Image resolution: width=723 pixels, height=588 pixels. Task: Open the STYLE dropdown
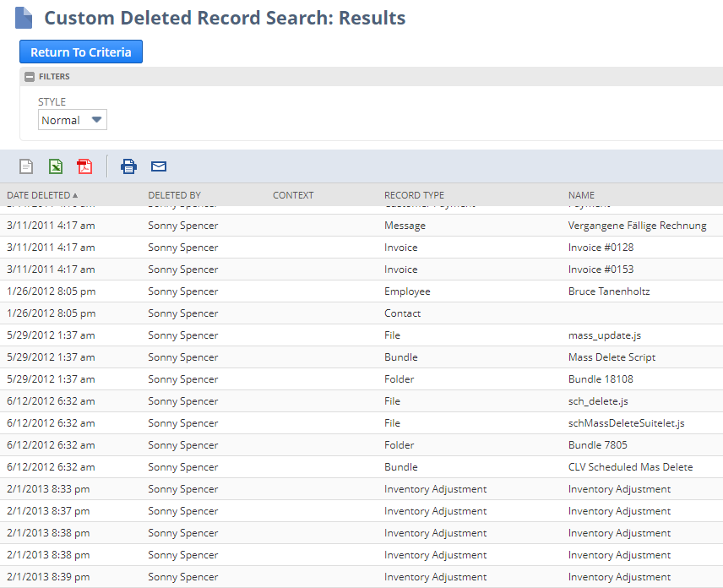95,119
